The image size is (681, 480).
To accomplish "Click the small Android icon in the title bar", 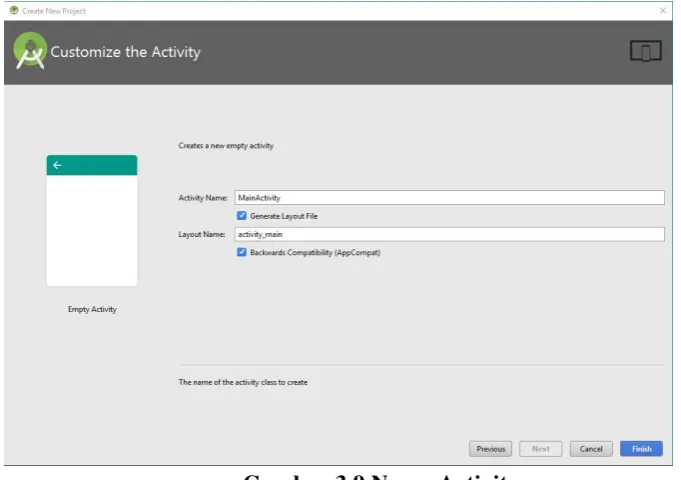I will click(14, 10).
